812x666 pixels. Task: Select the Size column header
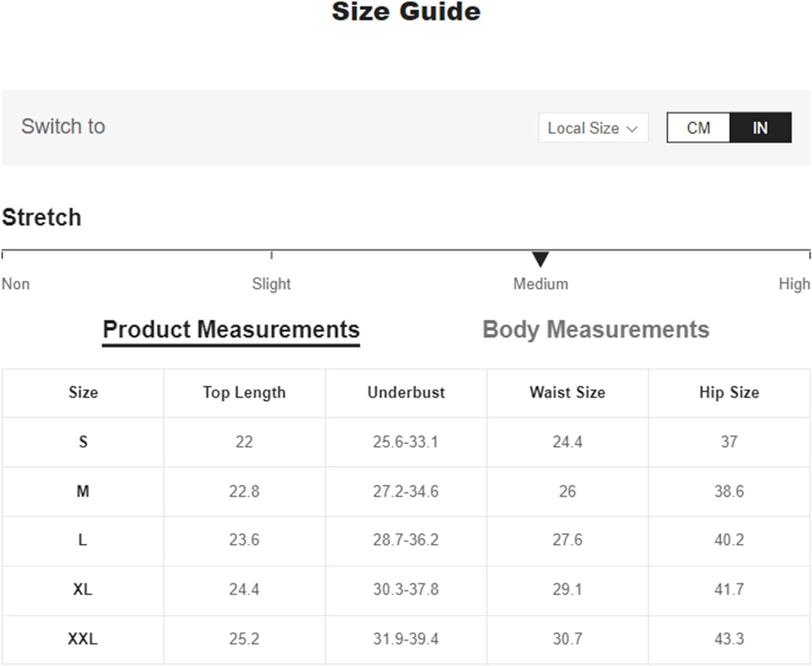click(x=83, y=393)
